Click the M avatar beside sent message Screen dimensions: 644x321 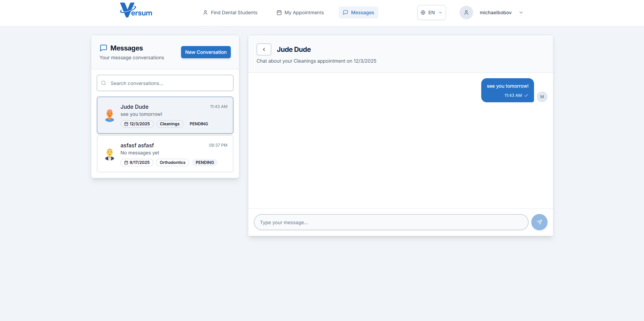pyautogui.click(x=542, y=97)
